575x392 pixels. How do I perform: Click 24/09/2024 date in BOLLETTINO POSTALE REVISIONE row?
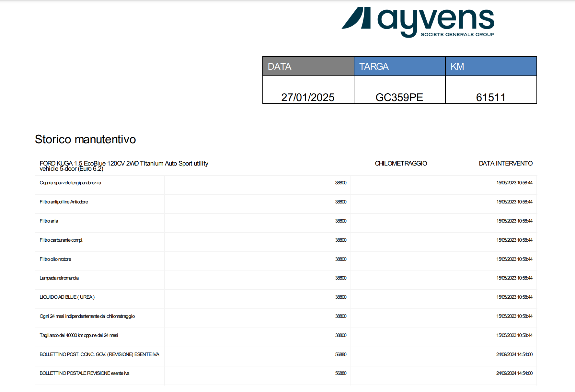pos(514,373)
